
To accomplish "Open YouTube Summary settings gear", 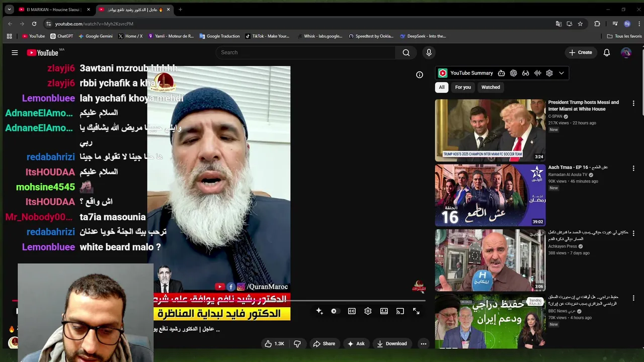I will [549, 73].
